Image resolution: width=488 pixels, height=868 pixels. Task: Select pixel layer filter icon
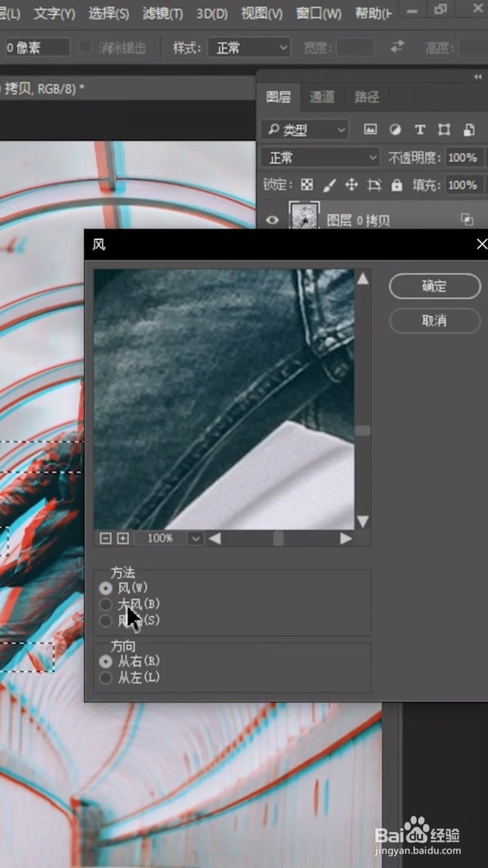[370, 130]
